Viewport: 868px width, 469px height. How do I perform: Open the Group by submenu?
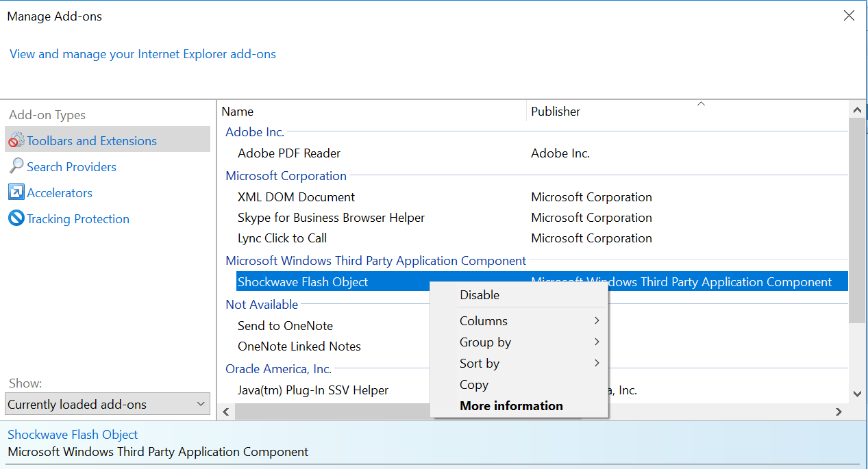click(519, 342)
